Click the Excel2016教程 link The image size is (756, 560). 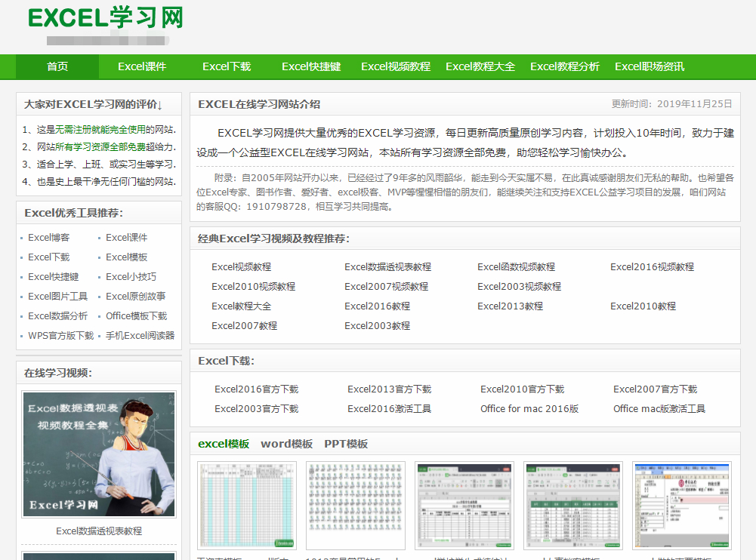tap(378, 306)
